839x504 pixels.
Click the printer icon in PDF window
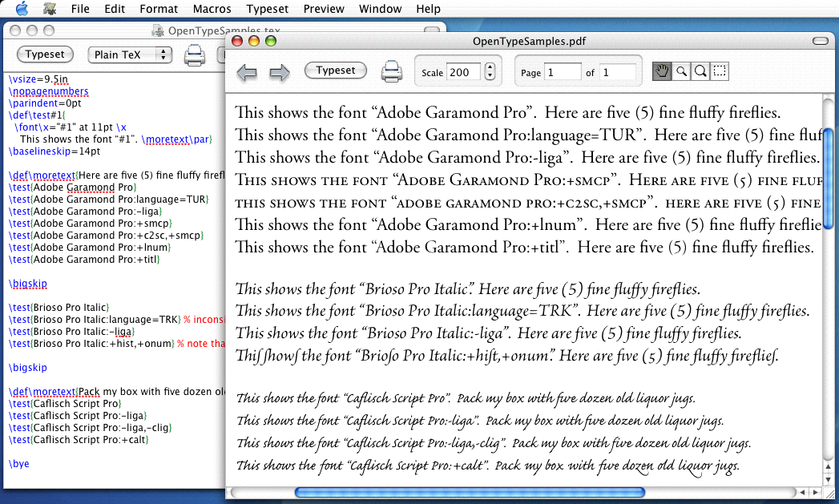pos(391,71)
